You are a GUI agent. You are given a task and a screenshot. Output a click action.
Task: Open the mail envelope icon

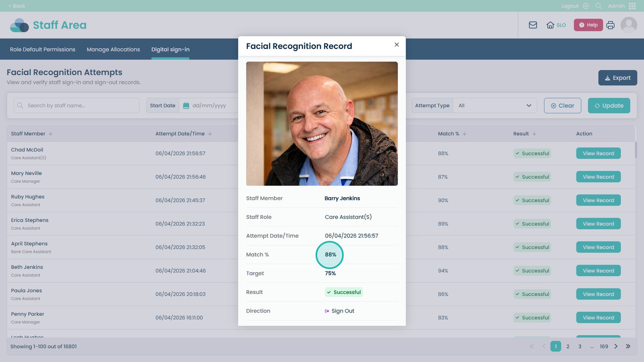click(x=533, y=25)
